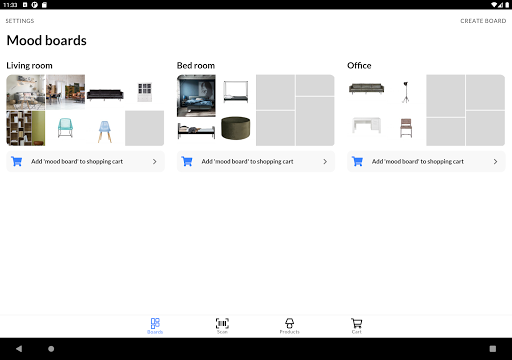Select the green round pouf thumbnail
This screenshot has height=360, width=512.
click(x=236, y=128)
